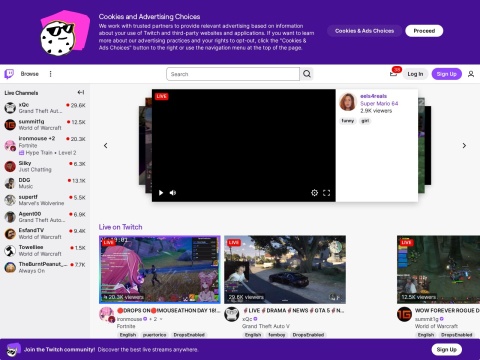Open the Twitch home logo

[x=9, y=74]
